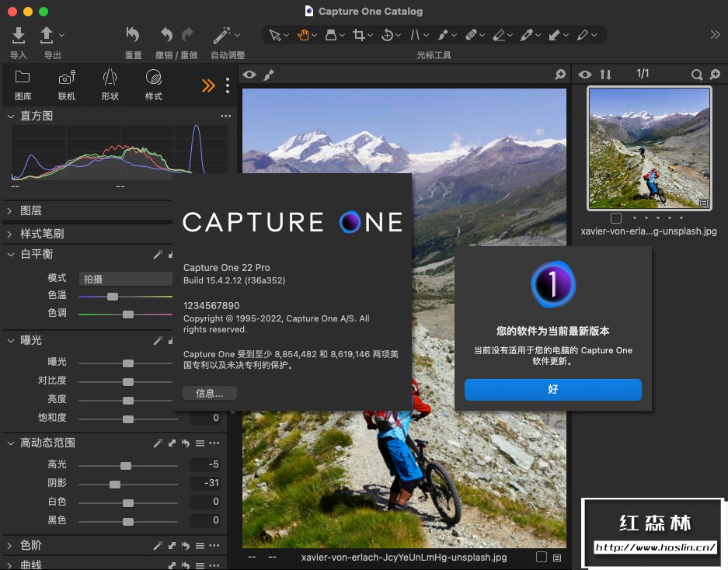Click the 信息... button in About window
The width and height of the screenshot is (728, 570).
click(210, 394)
